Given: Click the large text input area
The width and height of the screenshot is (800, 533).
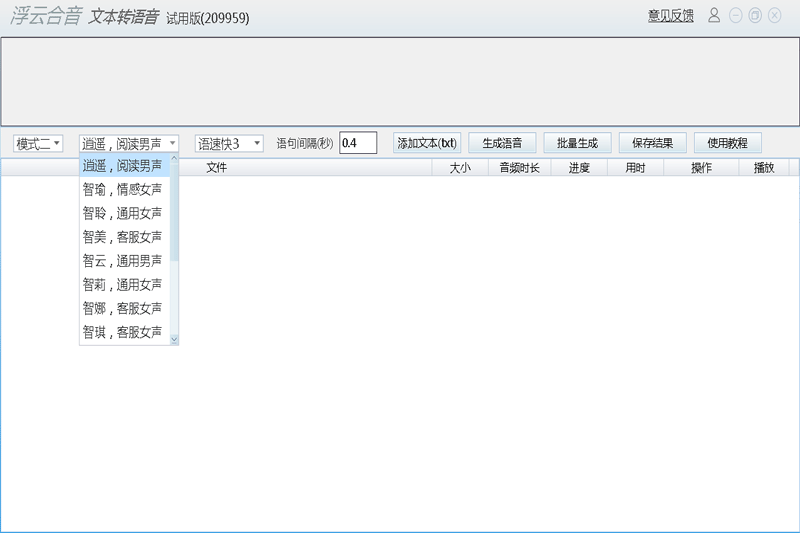Looking at the screenshot, I should pos(400,82).
